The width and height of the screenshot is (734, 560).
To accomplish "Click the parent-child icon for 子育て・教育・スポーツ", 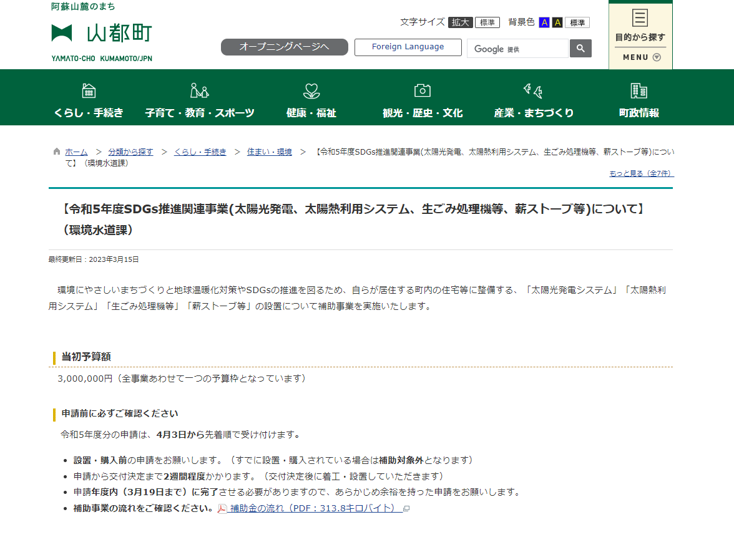I will pyautogui.click(x=200, y=90).
